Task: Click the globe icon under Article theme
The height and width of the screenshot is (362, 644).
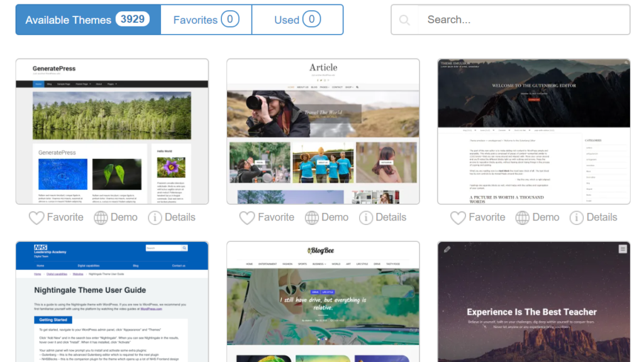Action: tap(312, 217)
